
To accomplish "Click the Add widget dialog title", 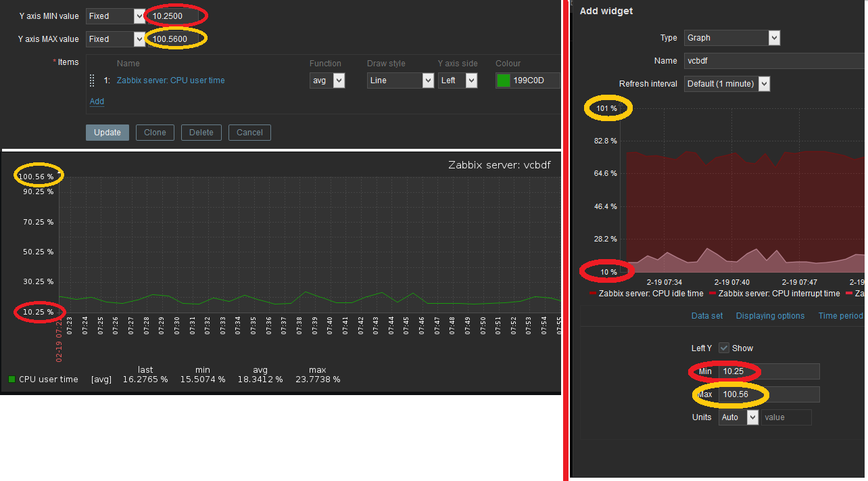I will pos(606,11).
